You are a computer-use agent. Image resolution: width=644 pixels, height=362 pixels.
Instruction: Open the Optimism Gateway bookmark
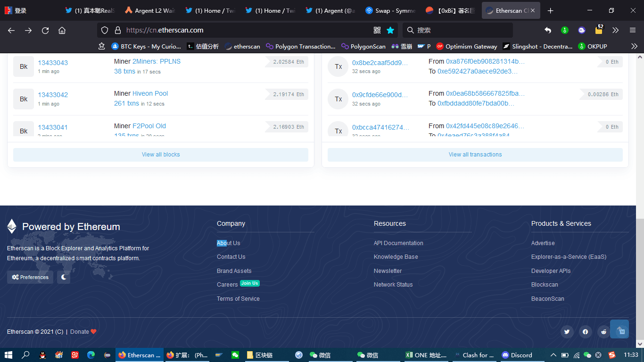coord(467,46)
